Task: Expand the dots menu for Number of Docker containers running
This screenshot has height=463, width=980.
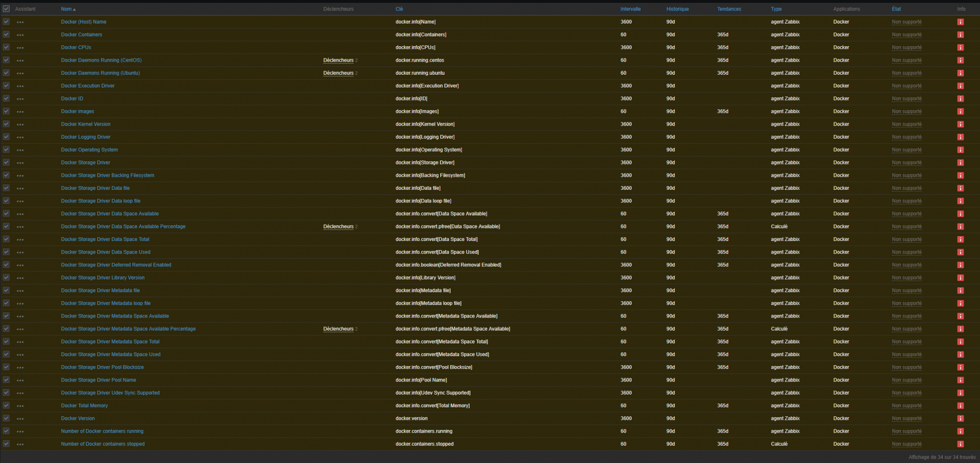Action: [20, 432]
